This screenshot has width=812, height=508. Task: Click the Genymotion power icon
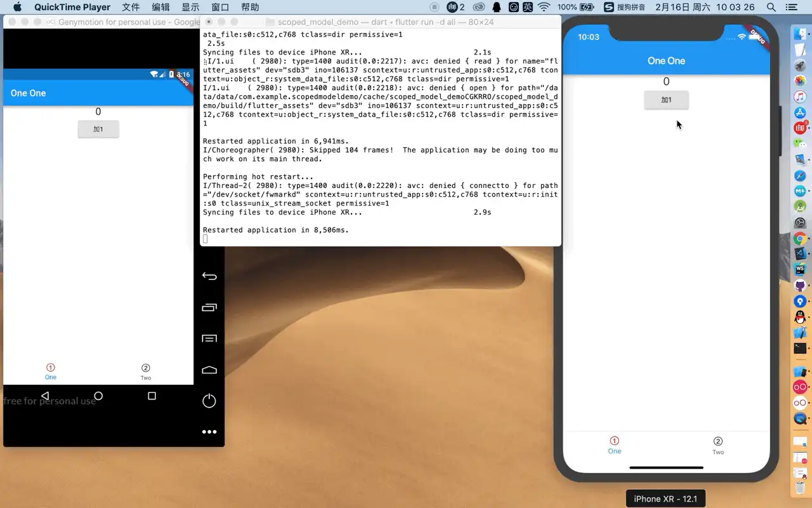click(x=209, y=401)
